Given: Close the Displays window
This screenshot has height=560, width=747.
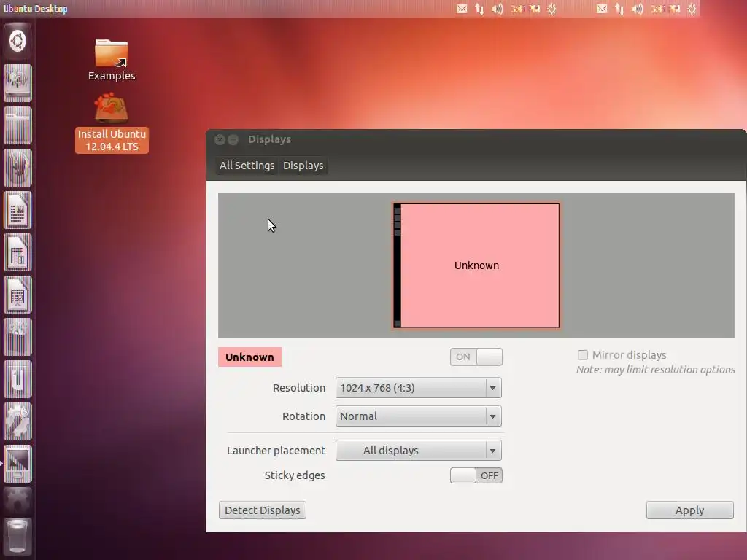Looking at the screenshot, I should pos(220,139).
